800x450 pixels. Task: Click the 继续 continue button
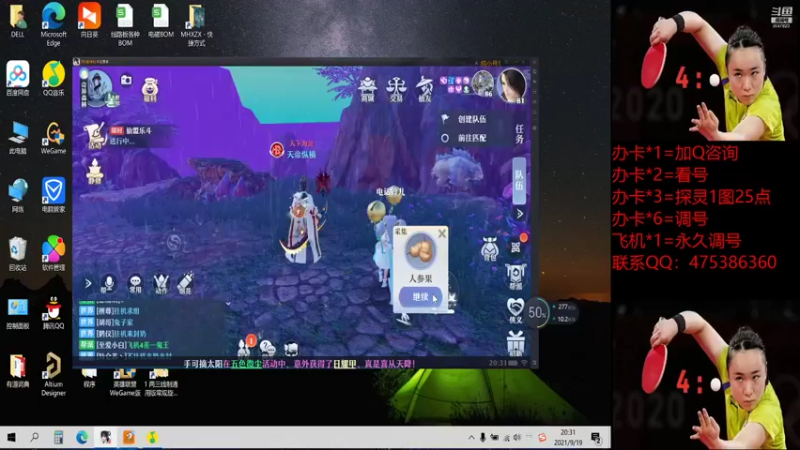click(x=420, y=297)
